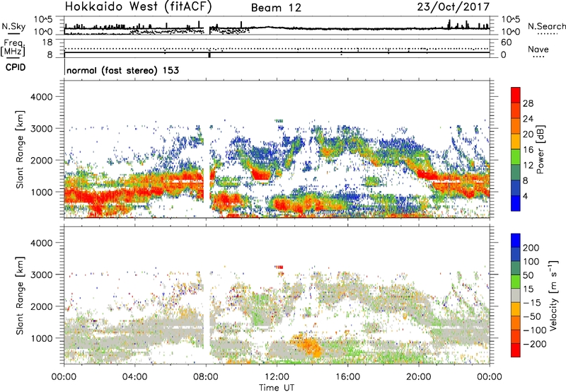The height and width of the screenshot is (392, 566).
Task: Click the "60" Nave axis tick label
Action: pyautogui.click(x=506, y=42)
